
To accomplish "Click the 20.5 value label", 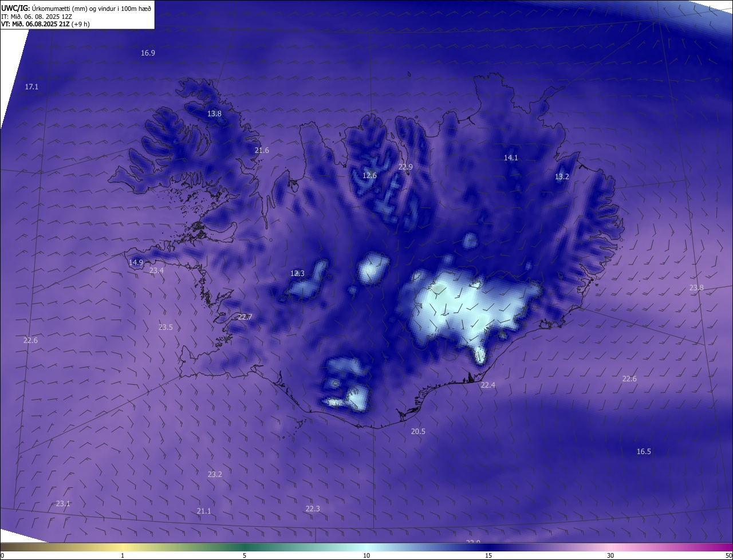I will click(418, 431).
